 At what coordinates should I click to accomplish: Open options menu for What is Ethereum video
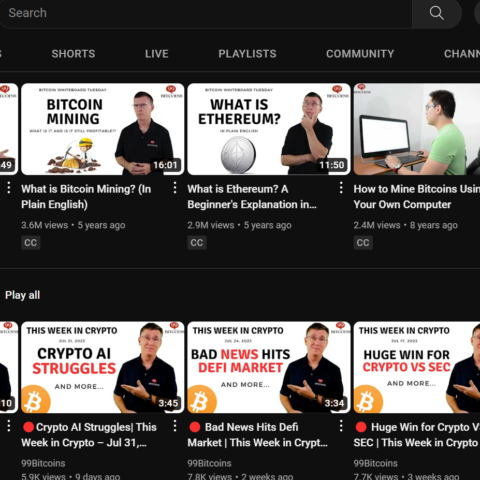[x=341, y=188]
